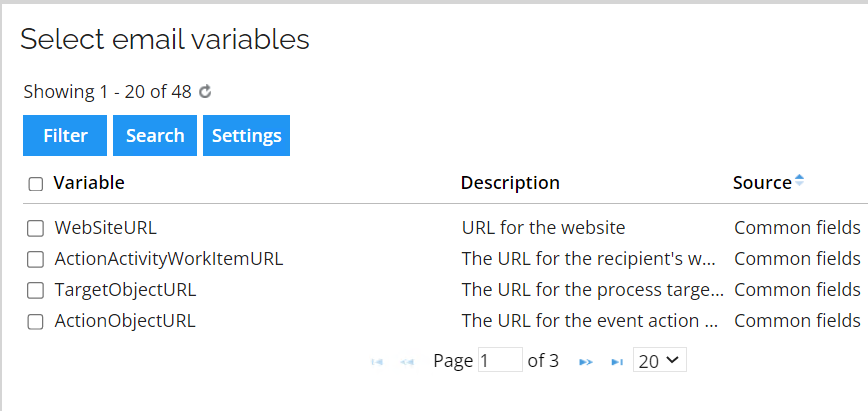Open the page size dropdown showing 20
The image size is (868, 411).
(x=660, y=360)
